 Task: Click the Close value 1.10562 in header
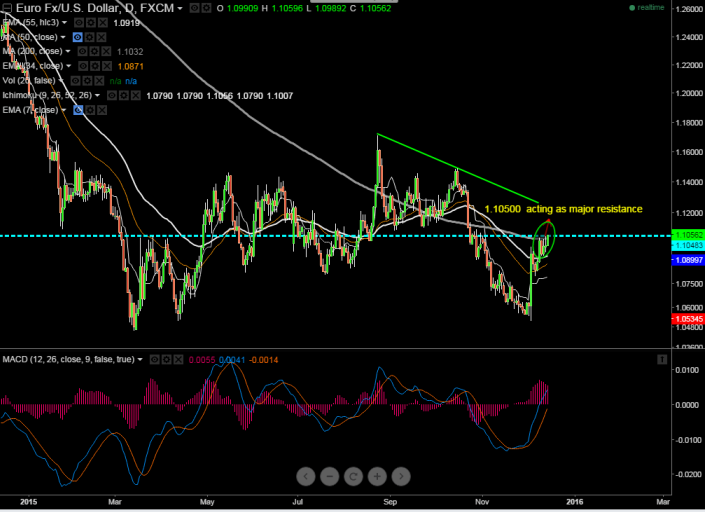tap(375, 8)
